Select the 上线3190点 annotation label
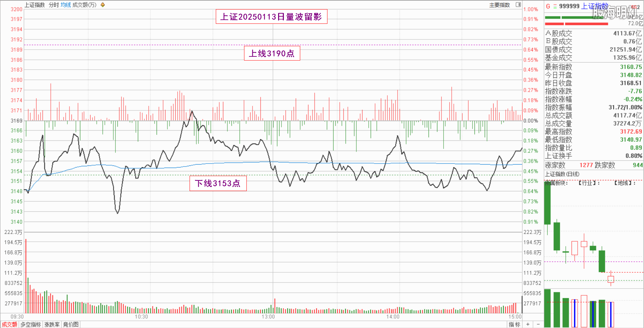This screenshot has height=328, width=644. point(272,53)
